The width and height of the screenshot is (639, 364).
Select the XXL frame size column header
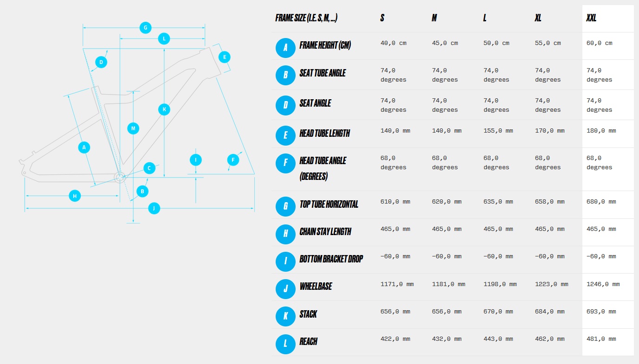pyautogui.click(x=591, y=18)
